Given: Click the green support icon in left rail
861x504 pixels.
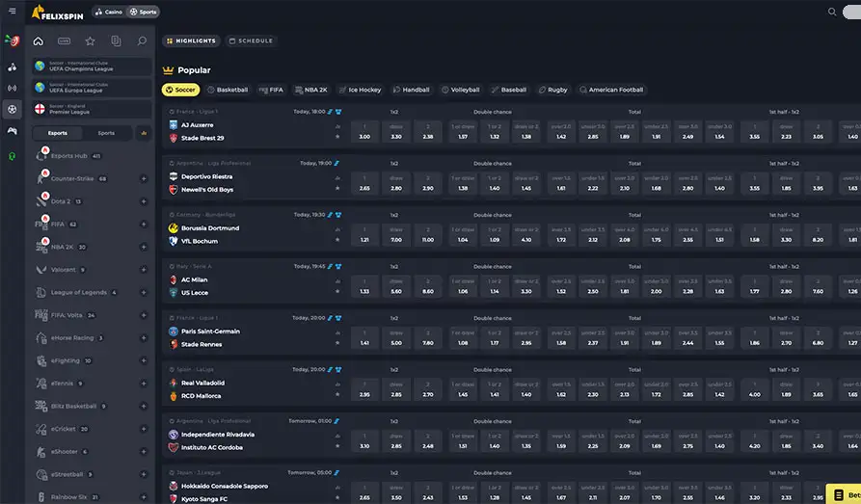Looking at the screenshot, I should (13, 156).
